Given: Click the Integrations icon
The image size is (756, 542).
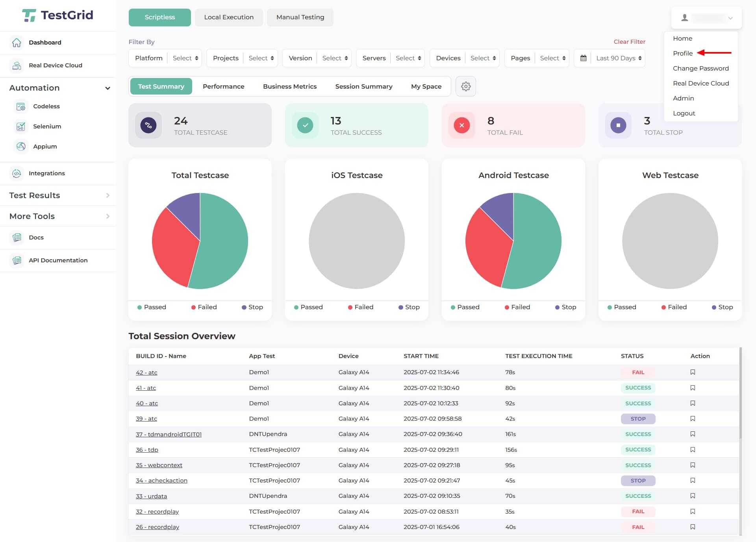Looking at the screenshot, I should pos(17,173).
